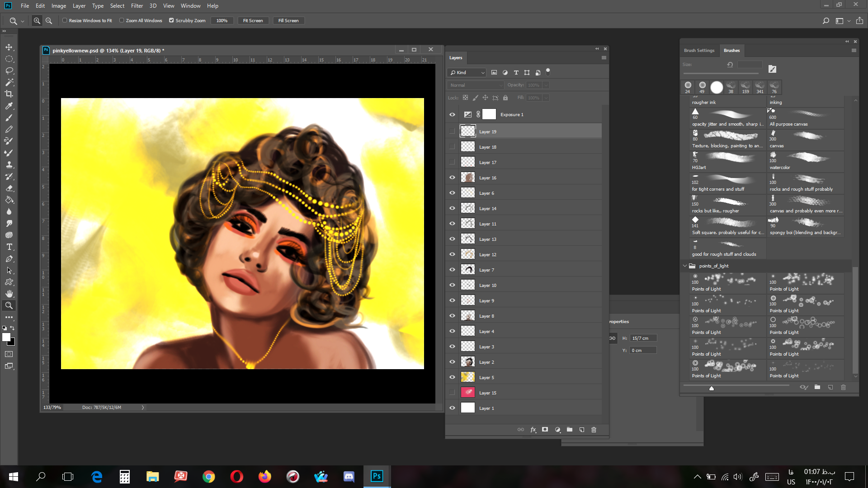Disable Scrubby Zoom checkbox
Image resolution: width=868 pixels, height=488 pixels.
click(171, 20)
